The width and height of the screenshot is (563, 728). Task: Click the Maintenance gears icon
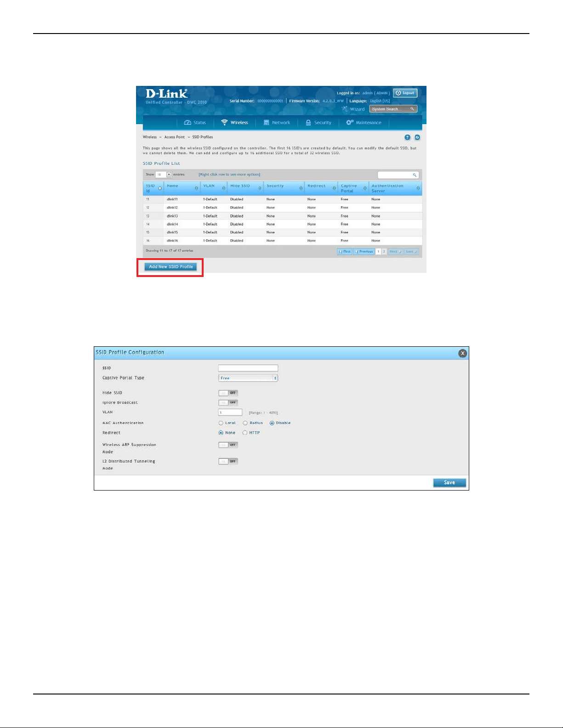pyautogui.click(x=350, y=123)
